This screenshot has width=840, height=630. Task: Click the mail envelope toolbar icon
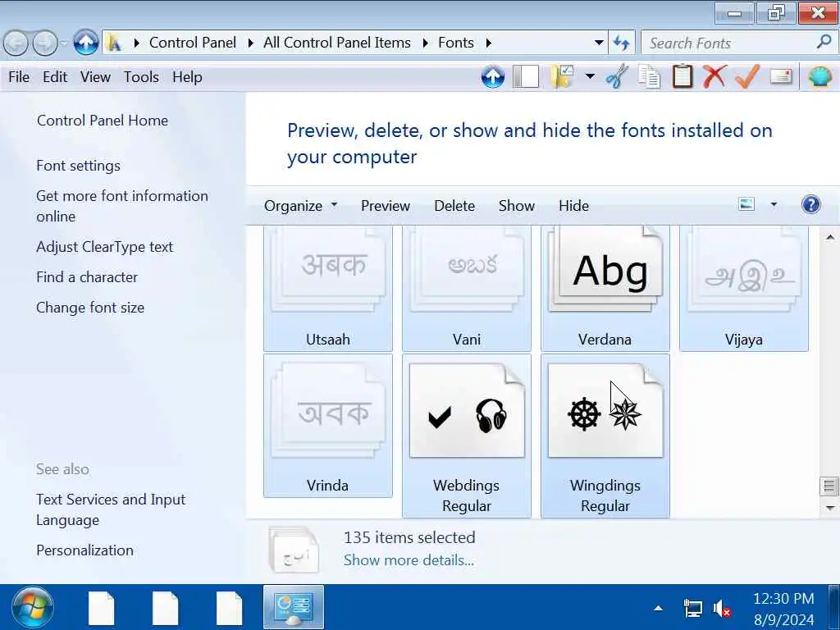point(781,76)
